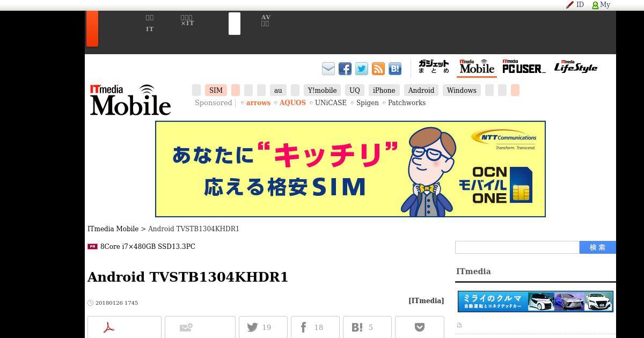Open the sponsored arrows link
The width and height of the screenshot is (644, 338).
258,103
